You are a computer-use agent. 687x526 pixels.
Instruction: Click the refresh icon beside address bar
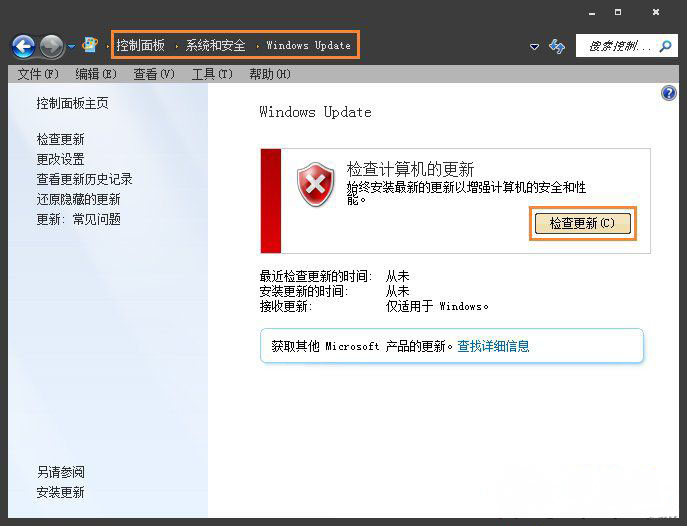[557, 46]
